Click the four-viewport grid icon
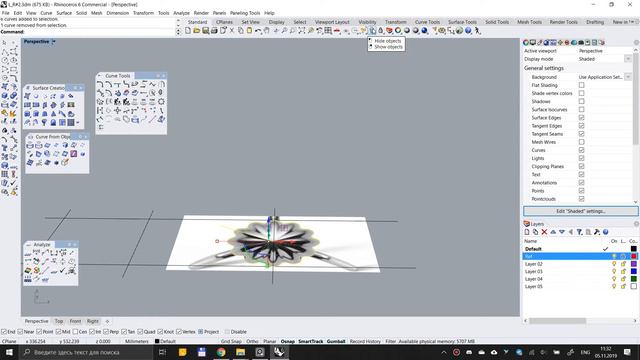640x360 pixels. tap(328, 31)
